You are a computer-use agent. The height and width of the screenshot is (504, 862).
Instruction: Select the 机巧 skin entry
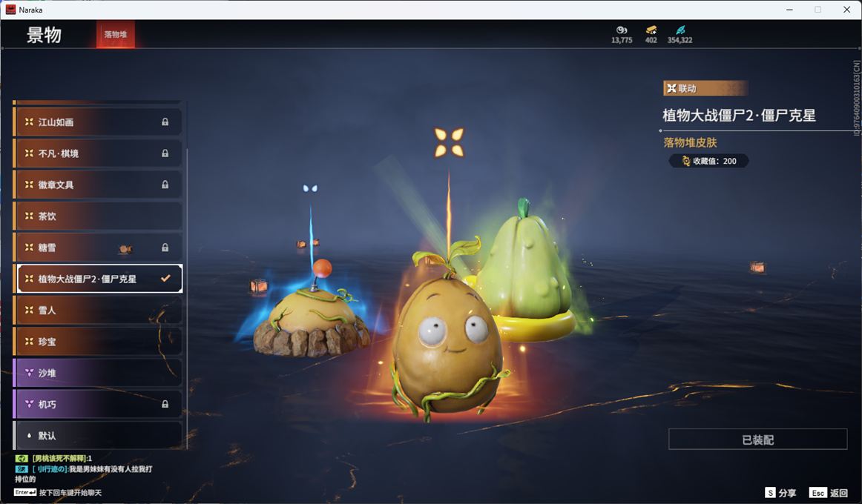(x=98, y=404)
